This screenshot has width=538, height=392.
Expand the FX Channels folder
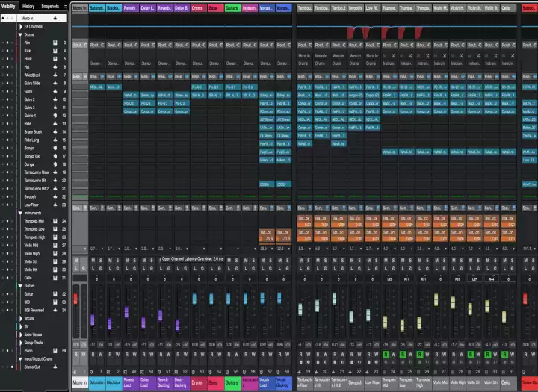click(x=19, y=26)
